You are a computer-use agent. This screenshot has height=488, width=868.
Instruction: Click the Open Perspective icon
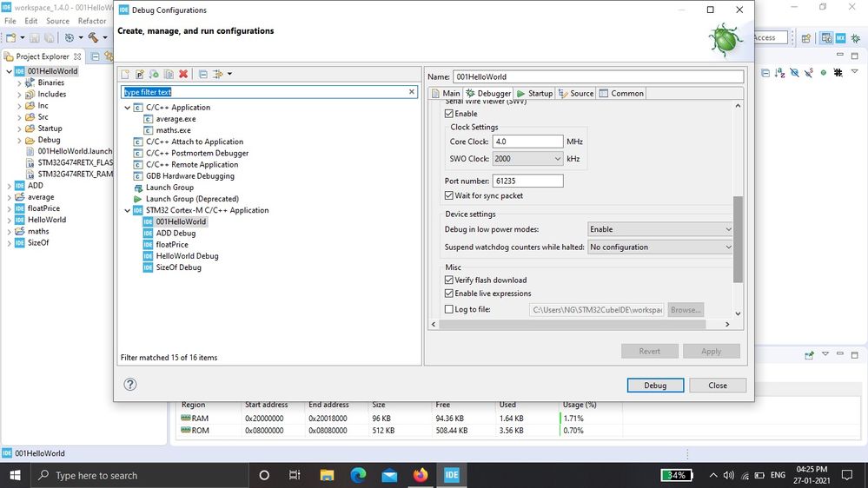[x=806, y=38]
